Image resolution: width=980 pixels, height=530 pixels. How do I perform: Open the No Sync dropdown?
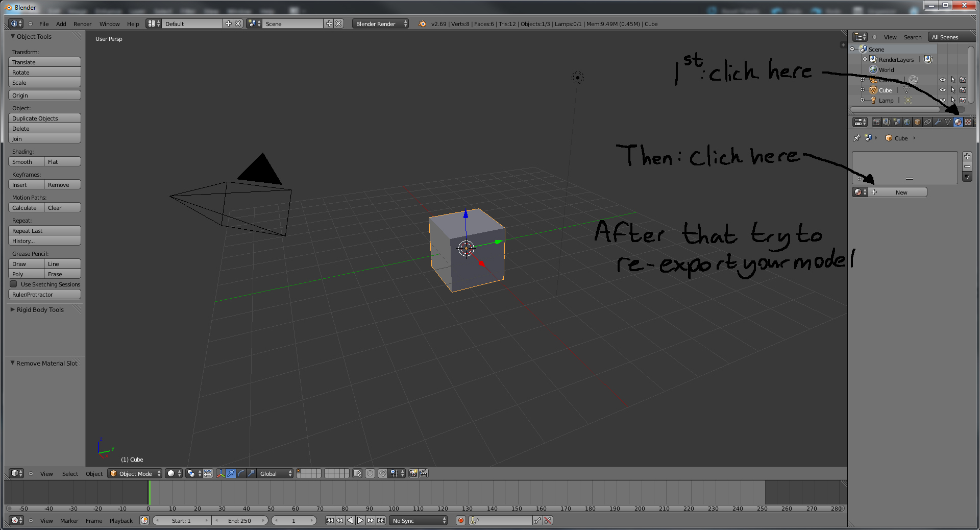(419, 520)
